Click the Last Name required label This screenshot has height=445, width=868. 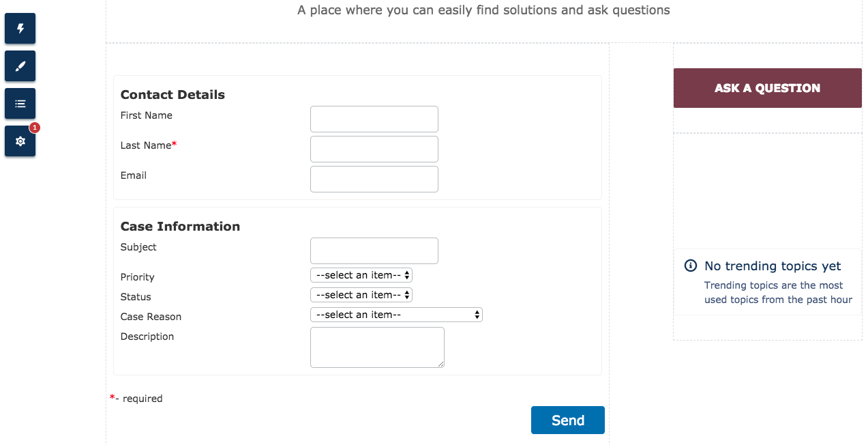pos(148,145)
